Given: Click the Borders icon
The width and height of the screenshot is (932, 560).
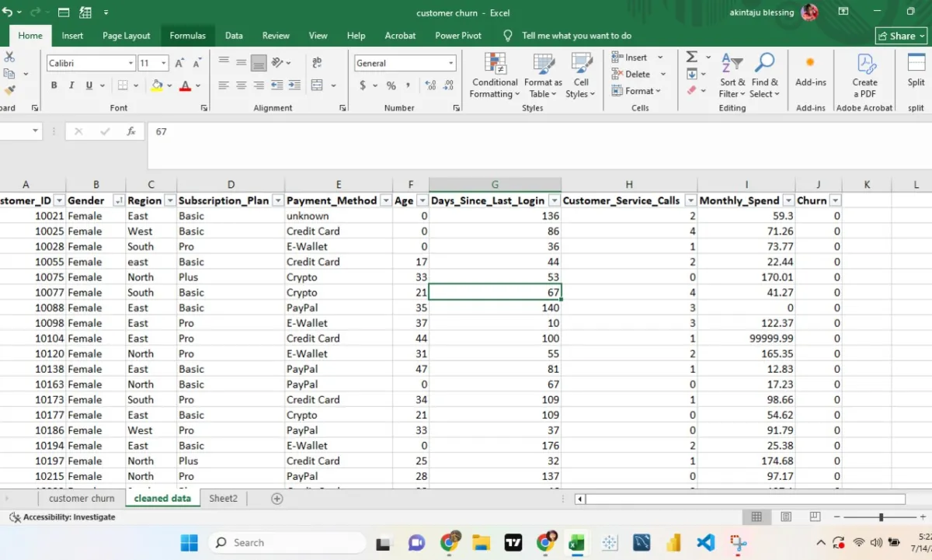Looking at the screenshot, I should (x=123, y=85).
